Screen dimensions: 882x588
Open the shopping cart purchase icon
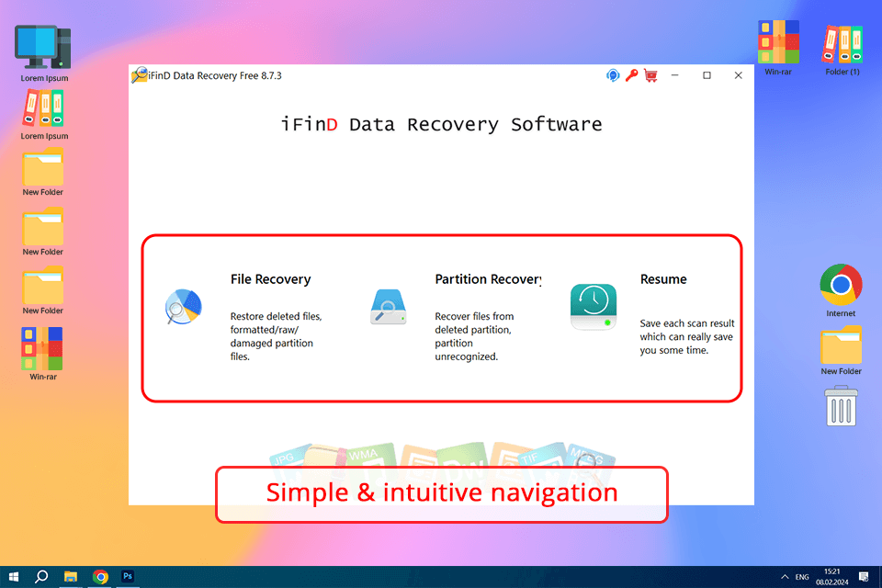coord(650,75)
